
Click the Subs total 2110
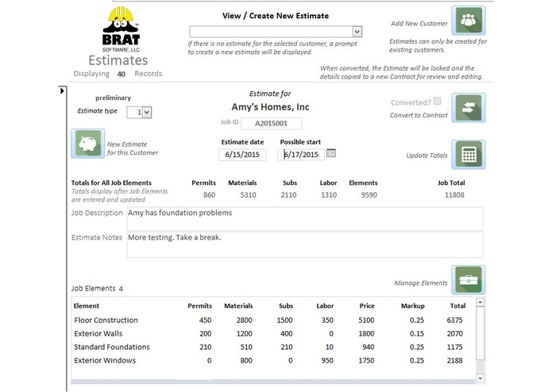pyautogui.click(x=288, y=195)
